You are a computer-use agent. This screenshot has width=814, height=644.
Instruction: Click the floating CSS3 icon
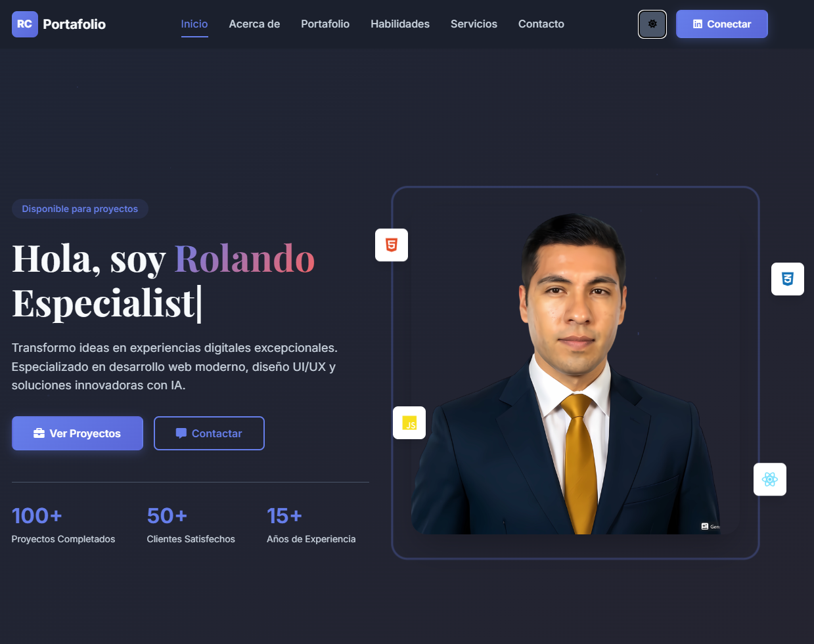point(788,279)
